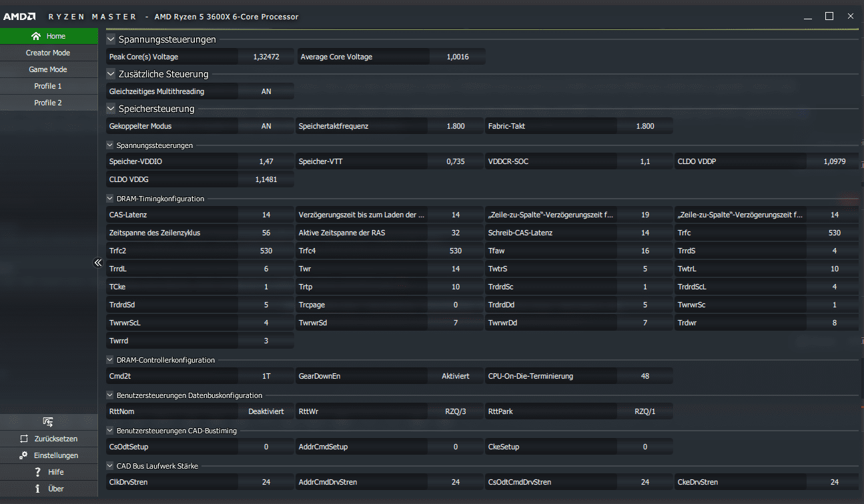Click the CAS-Latenz value 14
Screen dimensions: 864x504
click(x=266, y=215)
